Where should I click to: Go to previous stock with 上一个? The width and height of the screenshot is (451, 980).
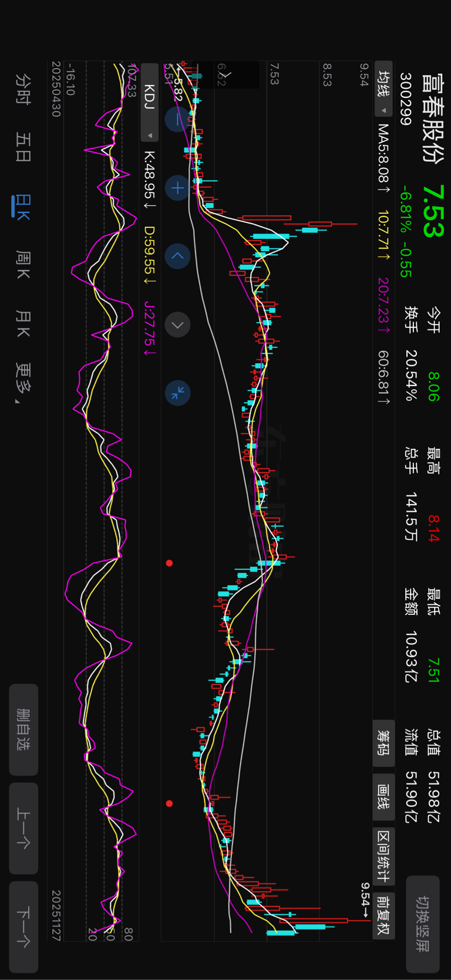click(x=23, y=828)
